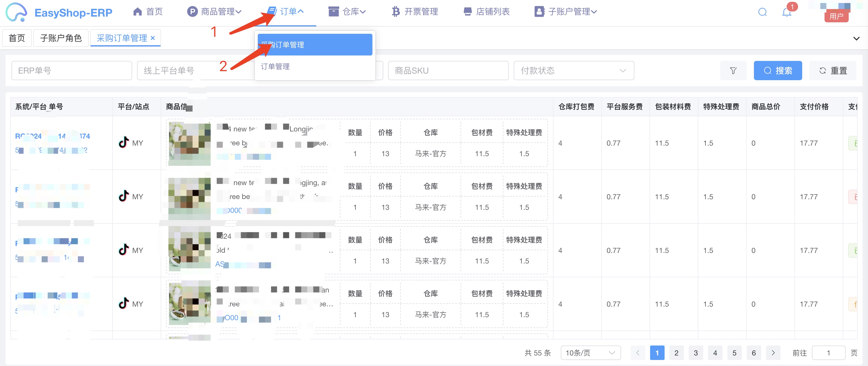Screen dimensions: 868x366
Task: Click the EasyShop-ERP logo icon
Action: point(16,12)
